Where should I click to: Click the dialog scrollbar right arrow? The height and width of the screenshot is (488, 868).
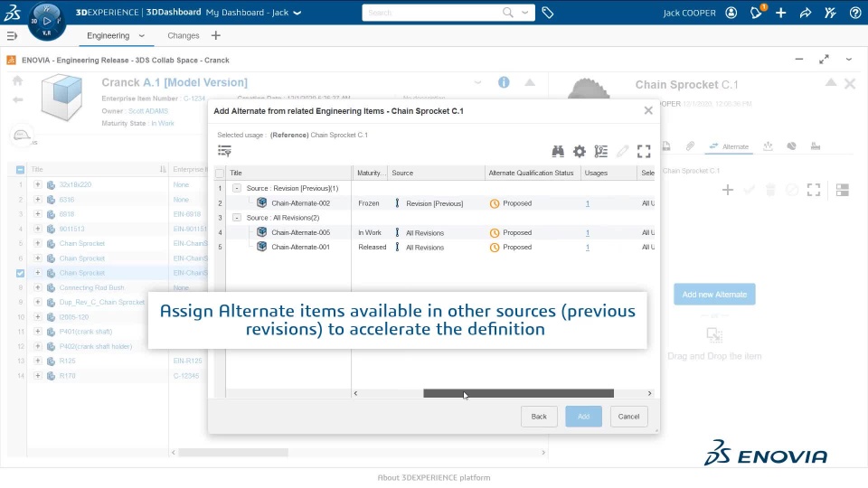649,393
